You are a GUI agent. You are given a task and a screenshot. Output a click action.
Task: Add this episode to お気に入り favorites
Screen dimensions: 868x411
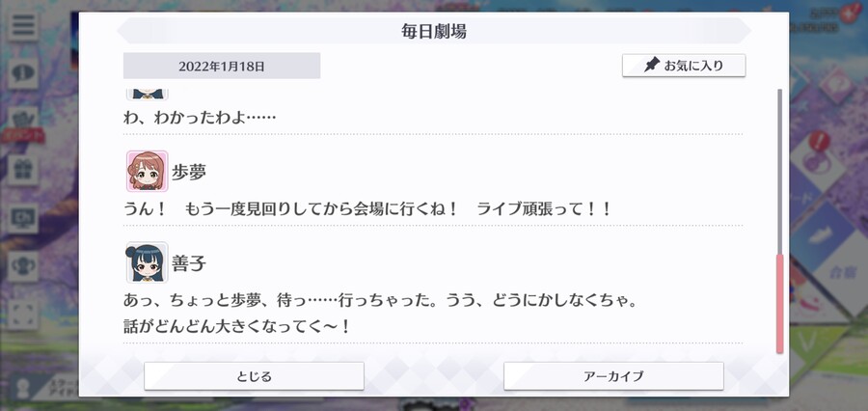tap(684, 66)
